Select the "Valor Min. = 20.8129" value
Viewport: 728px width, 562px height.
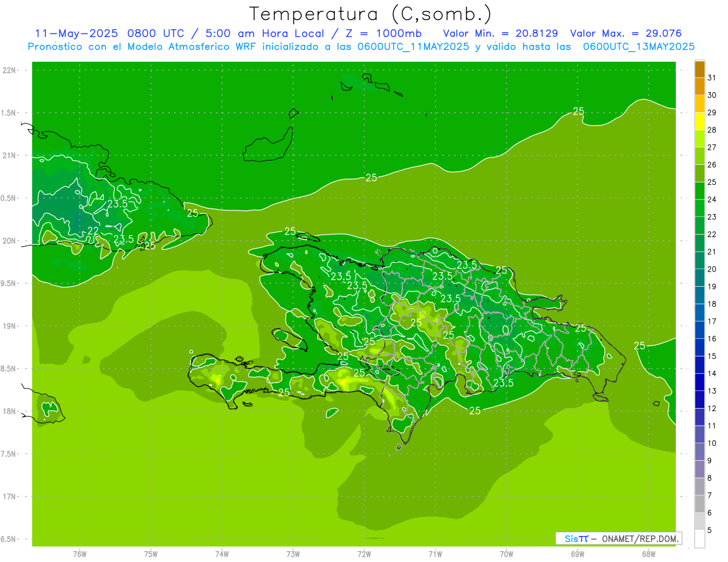coord(501,33)
